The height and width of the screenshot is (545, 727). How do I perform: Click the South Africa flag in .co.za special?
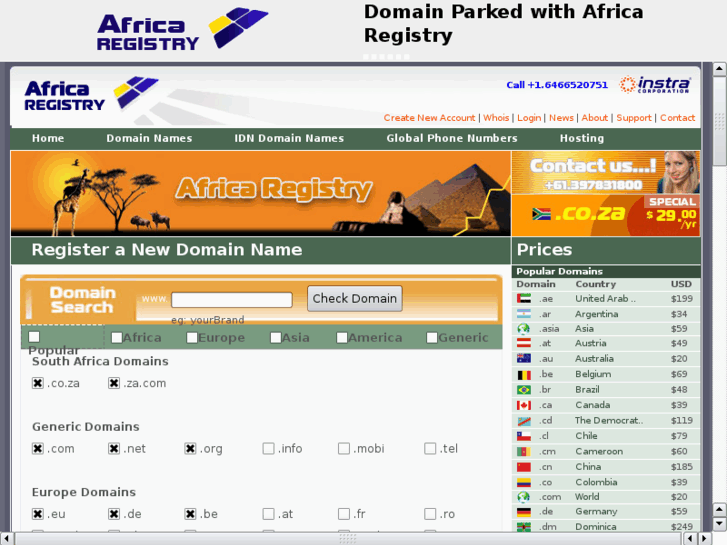click(541, 214)
